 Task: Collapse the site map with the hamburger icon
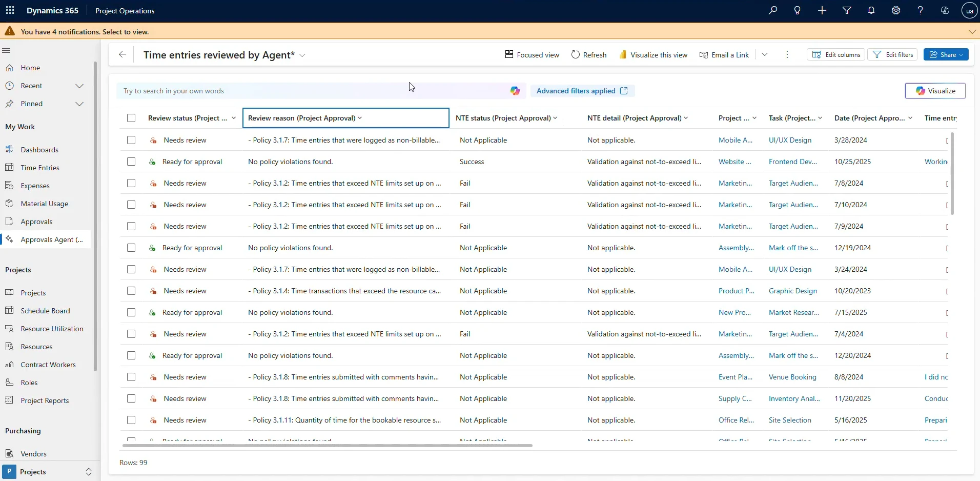click(7, 50)
